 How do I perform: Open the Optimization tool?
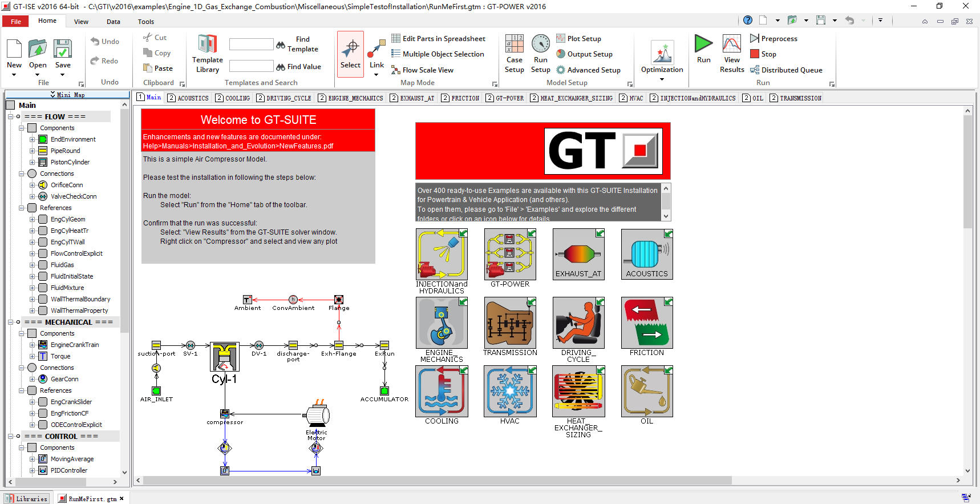point(662,55)
